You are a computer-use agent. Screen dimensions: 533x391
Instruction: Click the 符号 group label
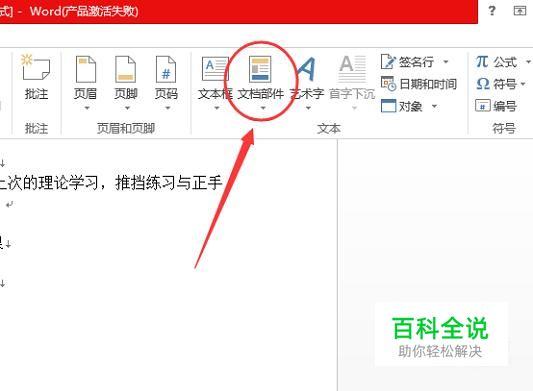click(504, 129)
